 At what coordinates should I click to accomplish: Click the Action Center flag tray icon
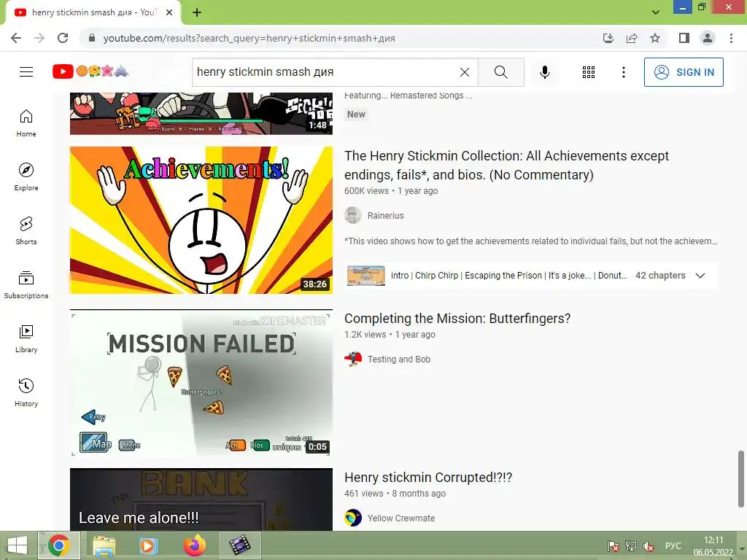tap(613, 546)
